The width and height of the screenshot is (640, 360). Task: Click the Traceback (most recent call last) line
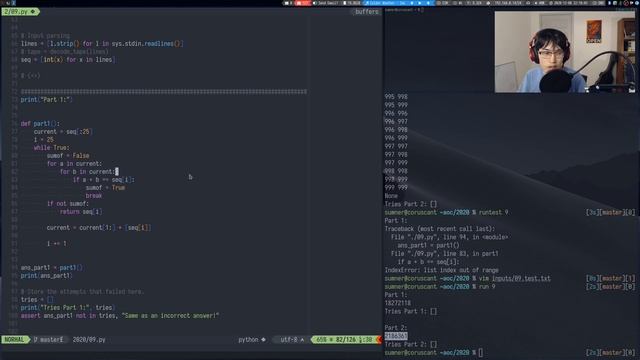pos(440,229)
